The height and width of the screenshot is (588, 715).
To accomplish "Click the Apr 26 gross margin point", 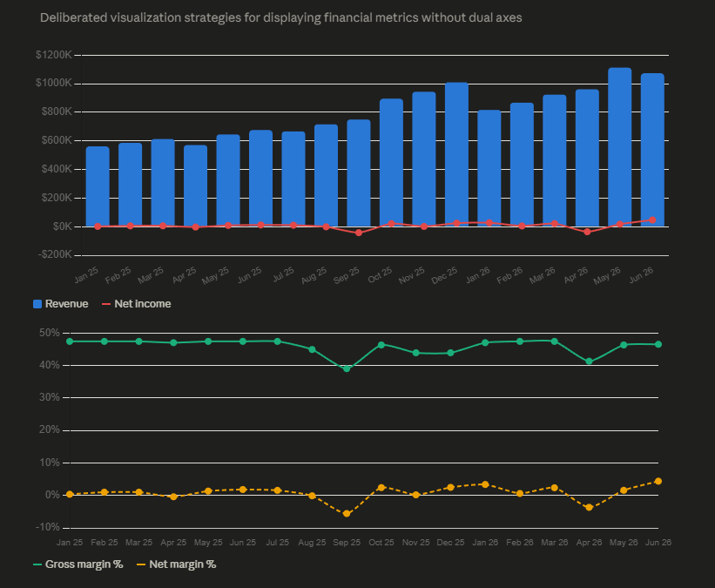I will pyautogui.click(x=589, y=362).
